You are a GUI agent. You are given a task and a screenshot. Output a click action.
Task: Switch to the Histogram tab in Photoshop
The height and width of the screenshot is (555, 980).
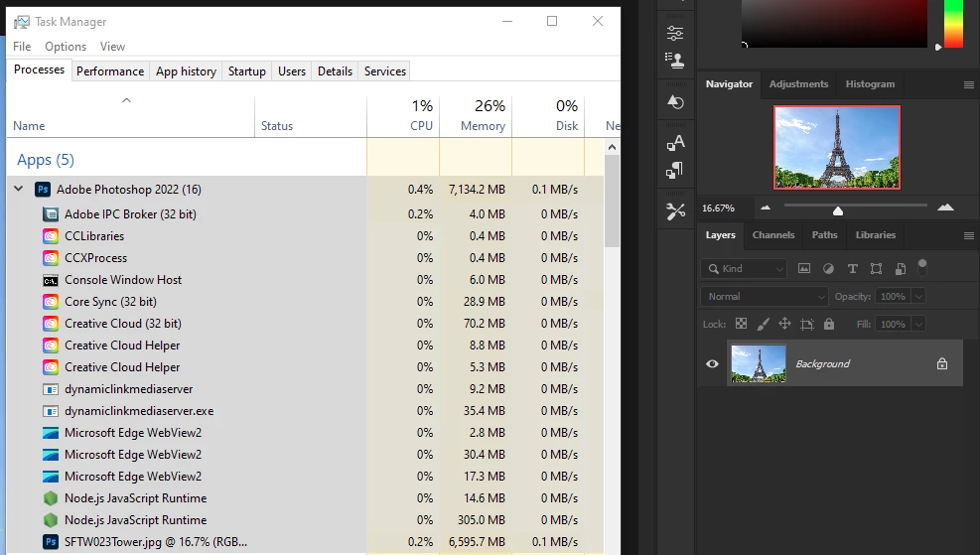coord(870,83)
